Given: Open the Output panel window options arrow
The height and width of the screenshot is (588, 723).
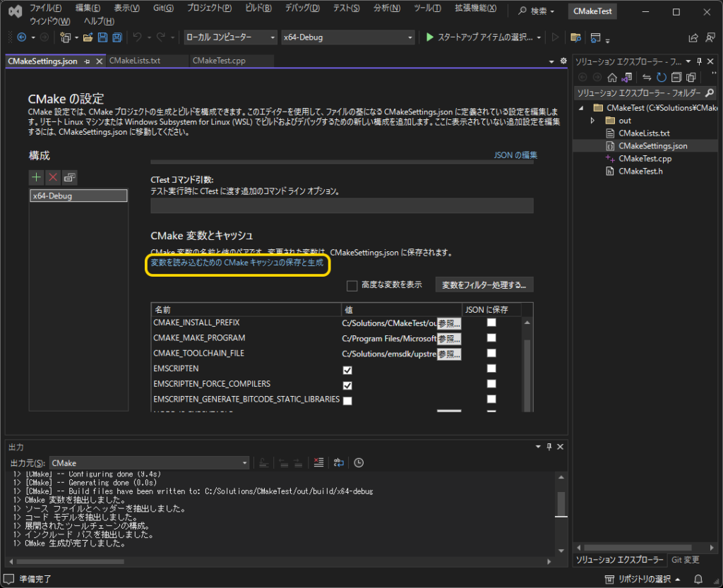Looking at the screenshot, I should pos(537,447).
